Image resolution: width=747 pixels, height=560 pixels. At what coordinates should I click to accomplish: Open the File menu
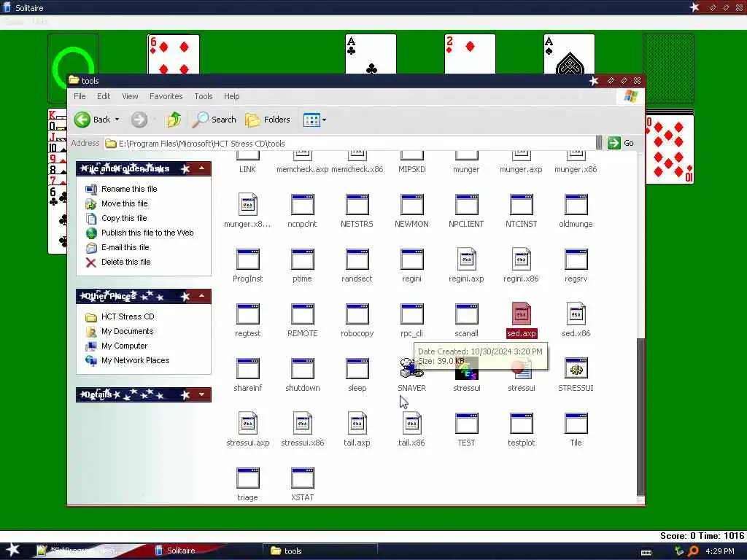click(x=80, y=96)
